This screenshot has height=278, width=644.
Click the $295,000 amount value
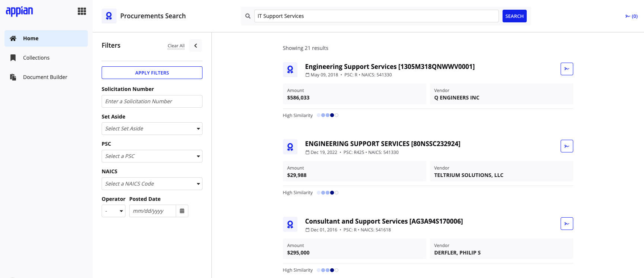tap(298, 253)
